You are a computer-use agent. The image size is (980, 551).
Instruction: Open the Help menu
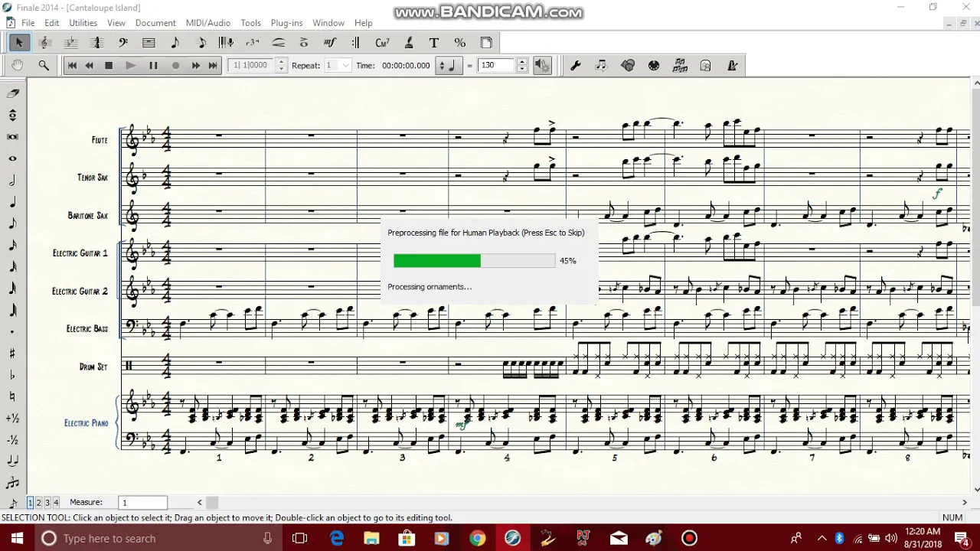click(364, 23)
